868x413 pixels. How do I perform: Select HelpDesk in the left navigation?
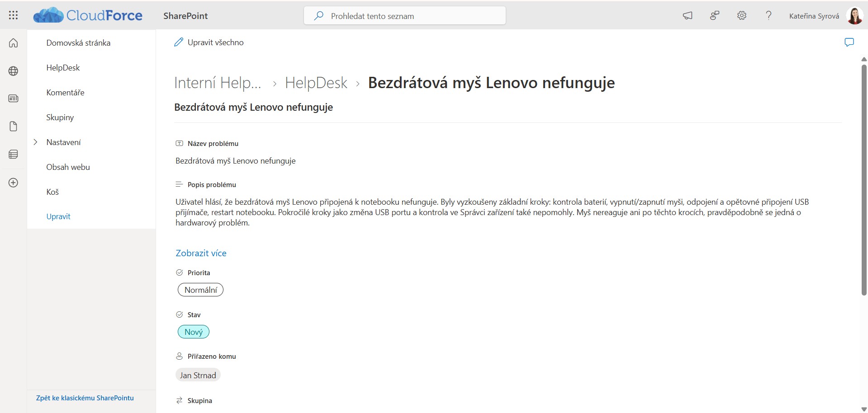click(x=63, y=67)
